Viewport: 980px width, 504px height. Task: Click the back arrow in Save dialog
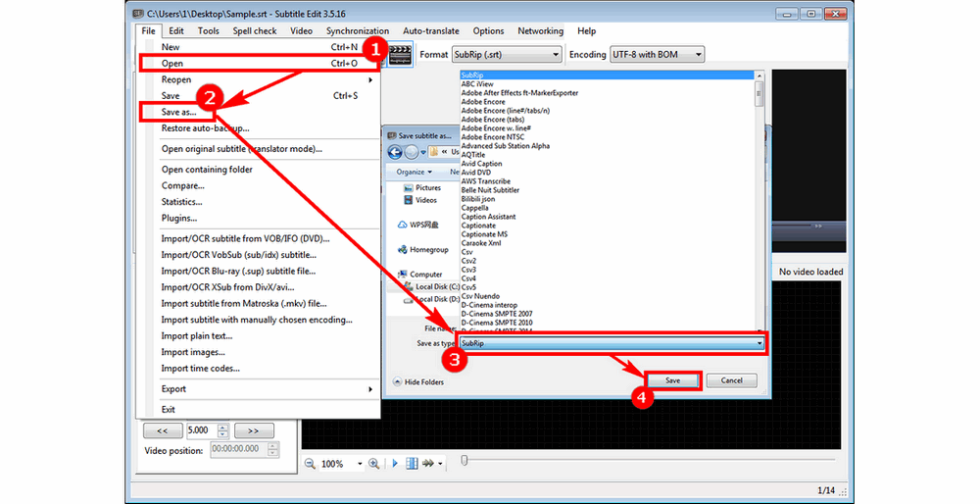[x=396, y=152]
